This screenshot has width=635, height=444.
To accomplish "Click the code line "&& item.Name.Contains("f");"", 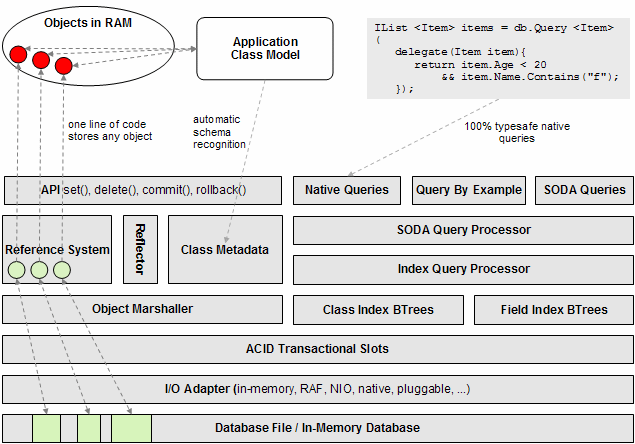I will [x=530, y=77].
